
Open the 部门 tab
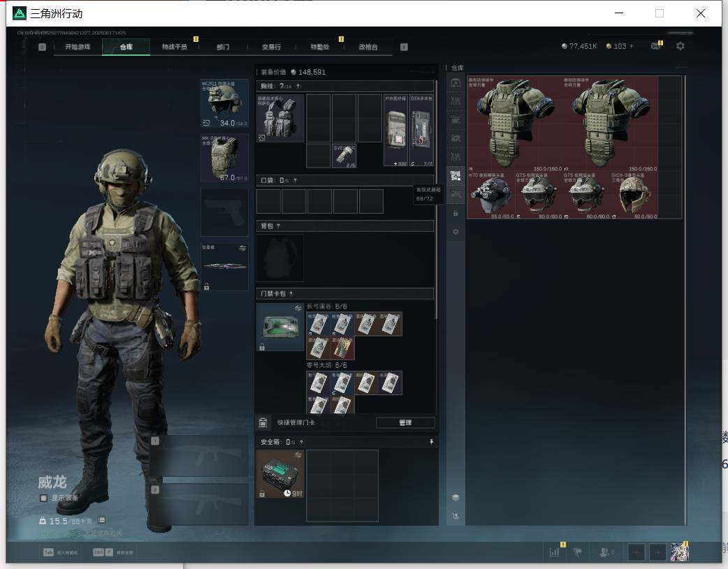click(x=223, y=47)
